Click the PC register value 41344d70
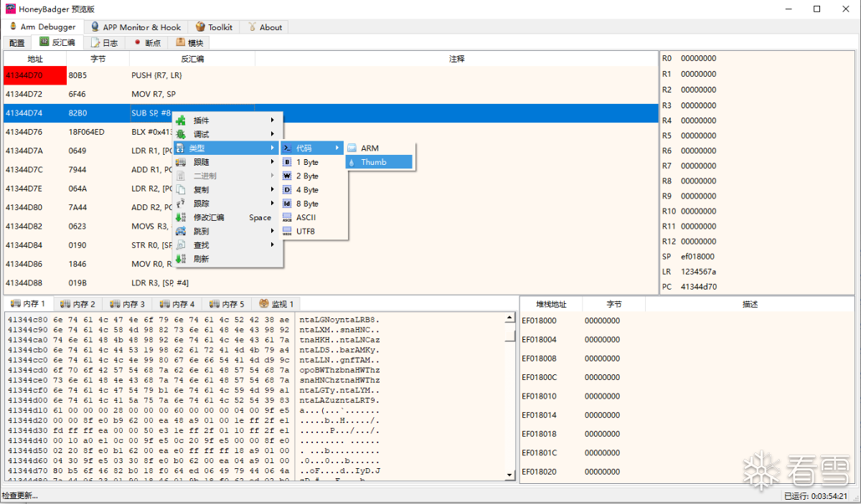 (698, 287)
